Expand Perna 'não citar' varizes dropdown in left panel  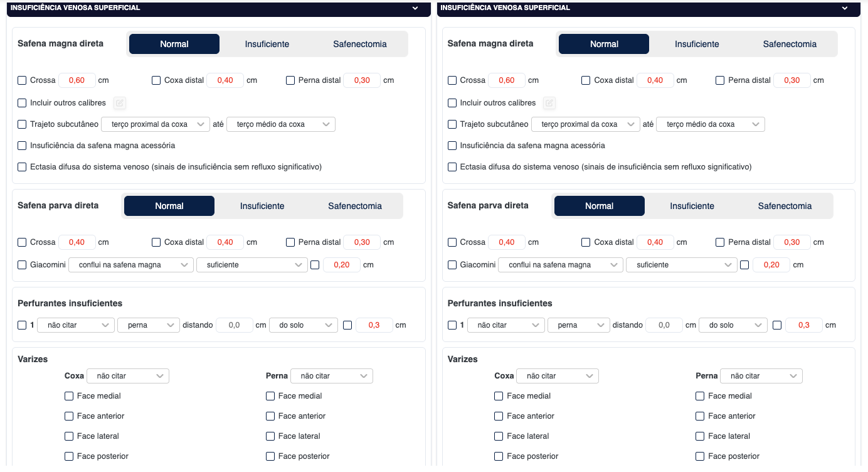[331, 376]
